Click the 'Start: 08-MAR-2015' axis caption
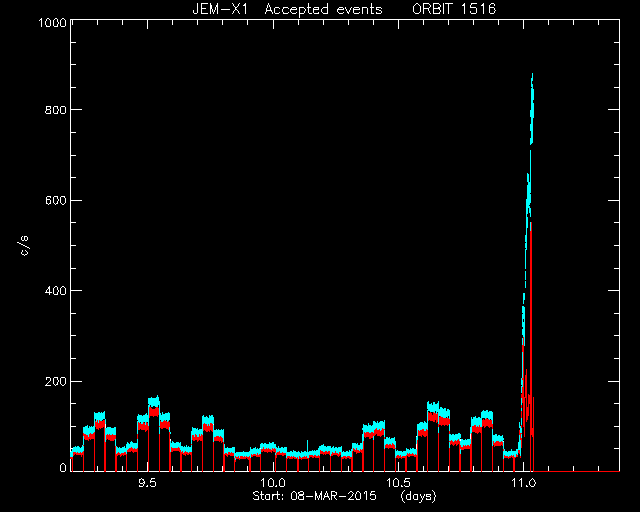This screenshot has height=512, width=640. pyautogui.click(x=314, y=496)
